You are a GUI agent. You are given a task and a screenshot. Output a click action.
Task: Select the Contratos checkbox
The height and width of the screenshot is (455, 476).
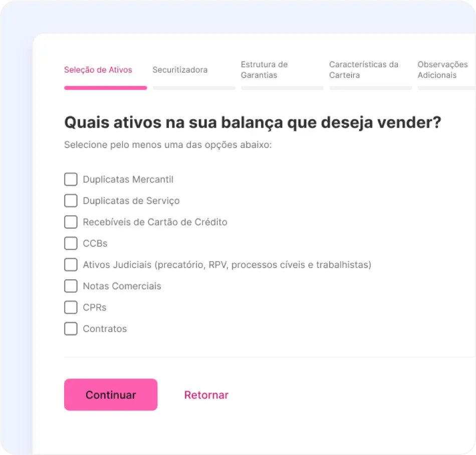coord(71,328)
